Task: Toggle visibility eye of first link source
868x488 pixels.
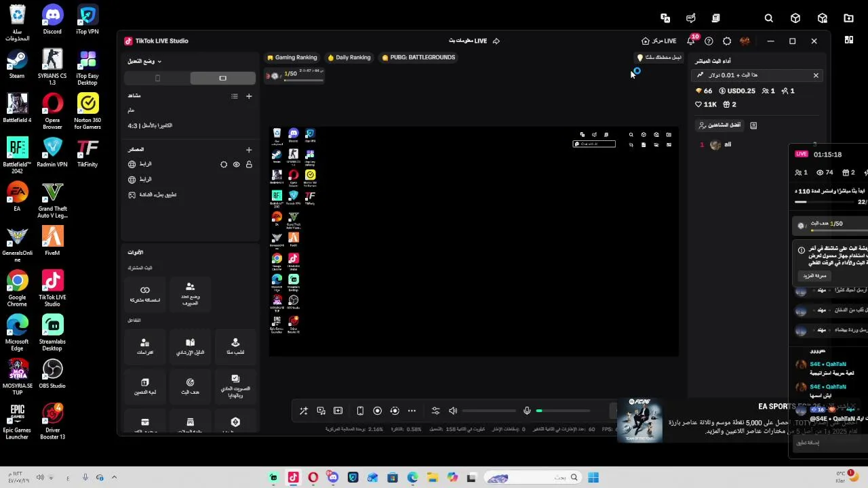Action: [236, 164]
